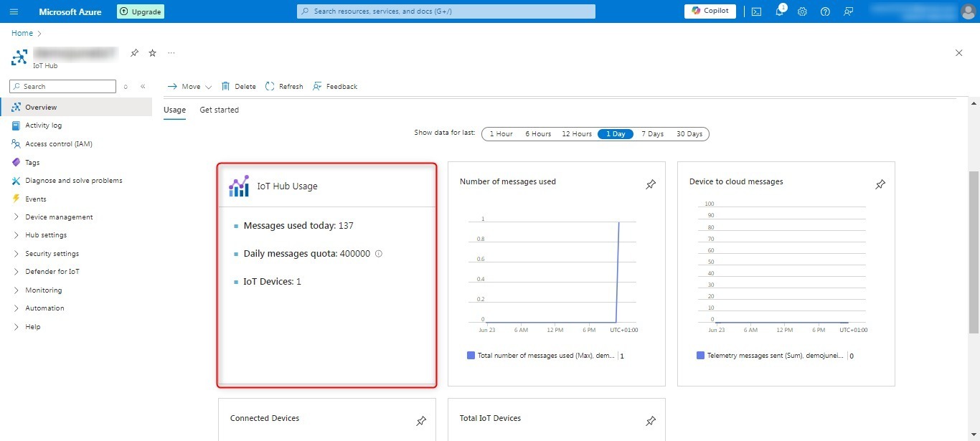Screen dimensions: 980x441
Task: Click the favorite star icon for the hub
Action: 152,53
